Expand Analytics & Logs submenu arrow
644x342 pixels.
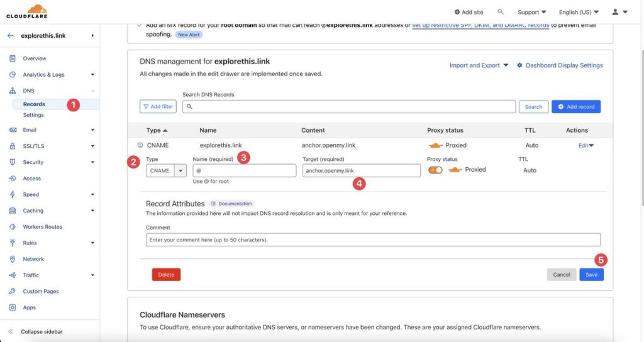tap(92, 75)
